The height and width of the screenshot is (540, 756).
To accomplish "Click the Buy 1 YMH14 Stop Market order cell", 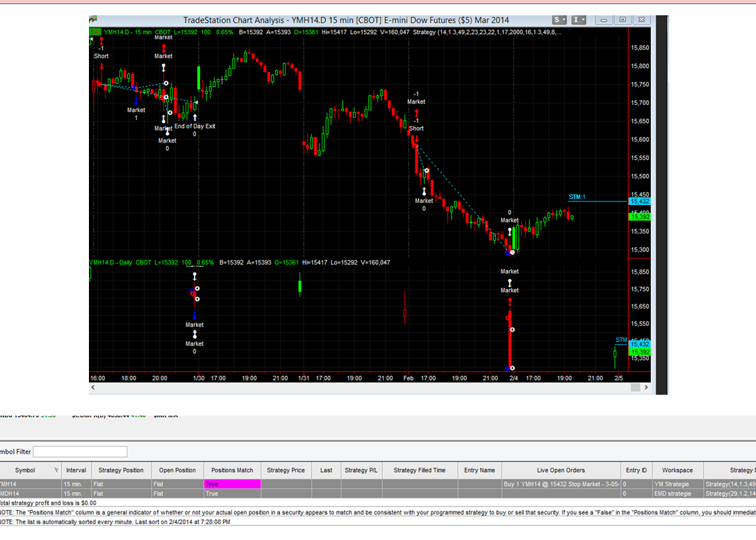I will tap(561, 484).
